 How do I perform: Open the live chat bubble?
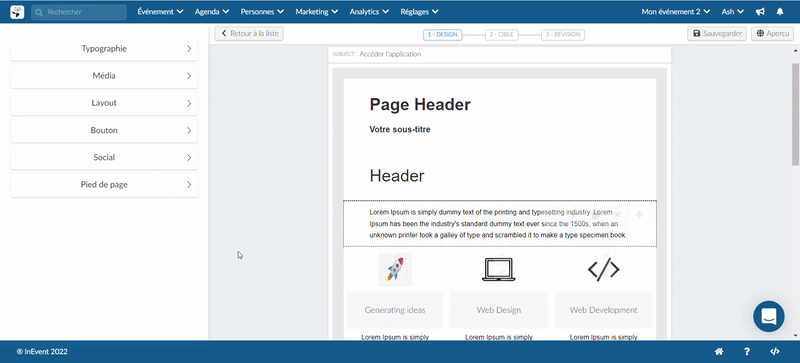769,317
